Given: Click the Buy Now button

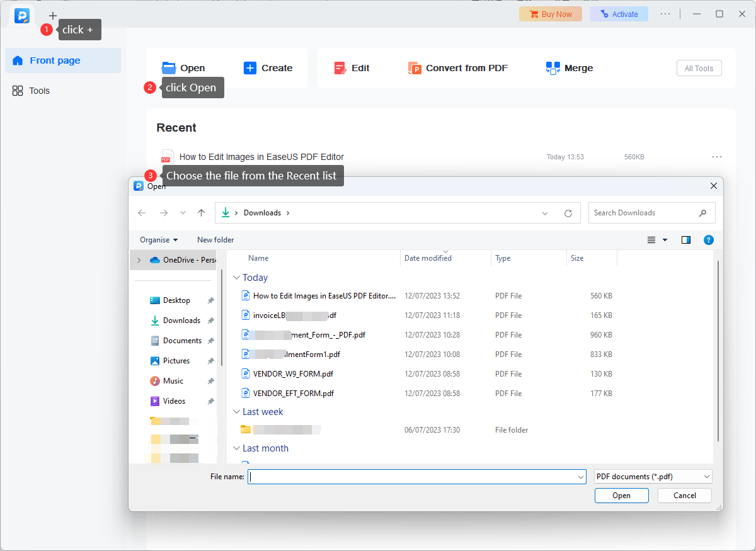Looking at the screenshot, I should (x=551, y=14).
